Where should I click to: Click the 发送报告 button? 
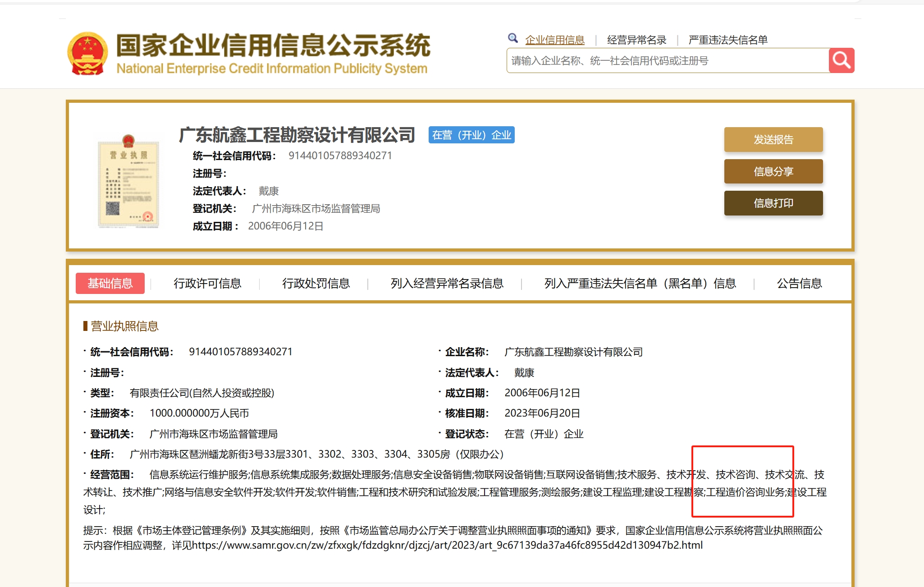[773, 140]
